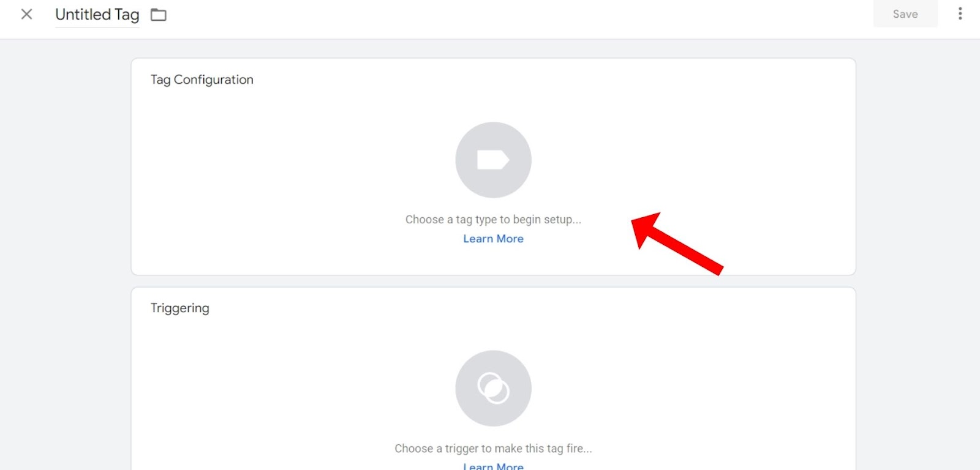Click the tag shape inside the gray circle
The image size is (980, 470).
pos(493,160)
